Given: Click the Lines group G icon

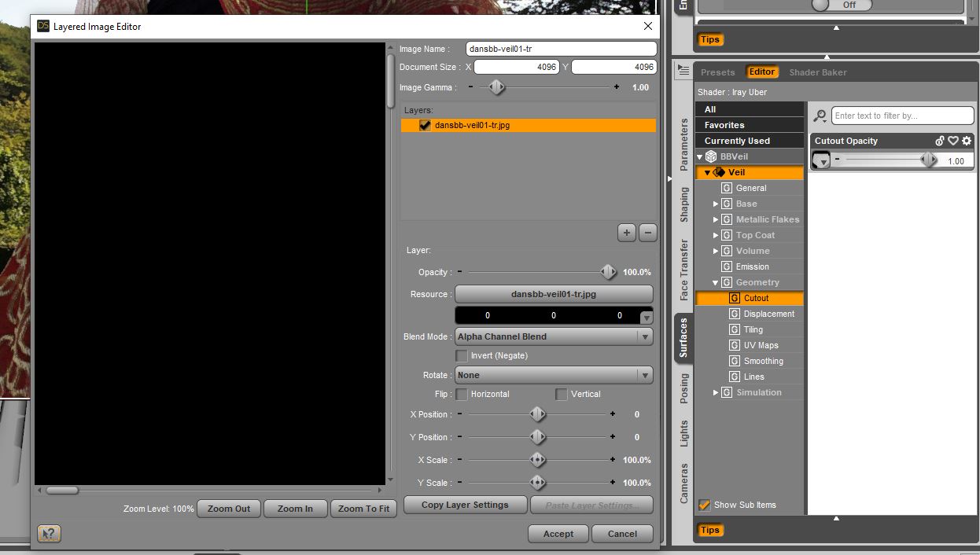Looking at the screenshot, I should [735, 377].
